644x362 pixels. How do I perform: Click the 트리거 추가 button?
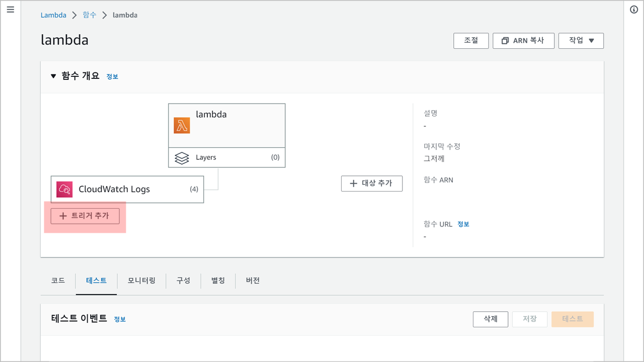85,216
